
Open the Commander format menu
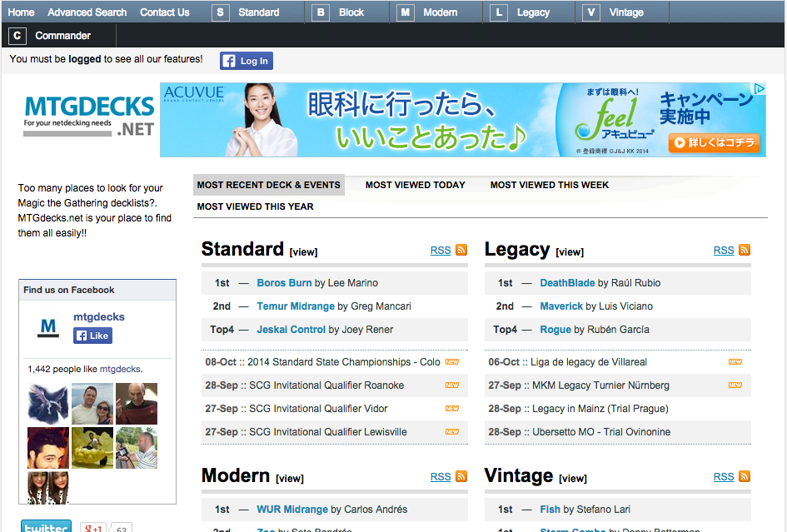pyautogui.click(x=62, y=36)
